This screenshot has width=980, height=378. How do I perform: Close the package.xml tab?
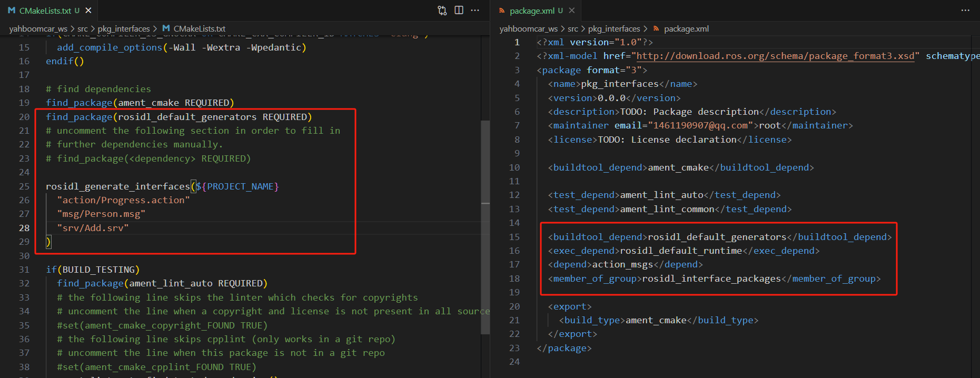tap(572, 11)
